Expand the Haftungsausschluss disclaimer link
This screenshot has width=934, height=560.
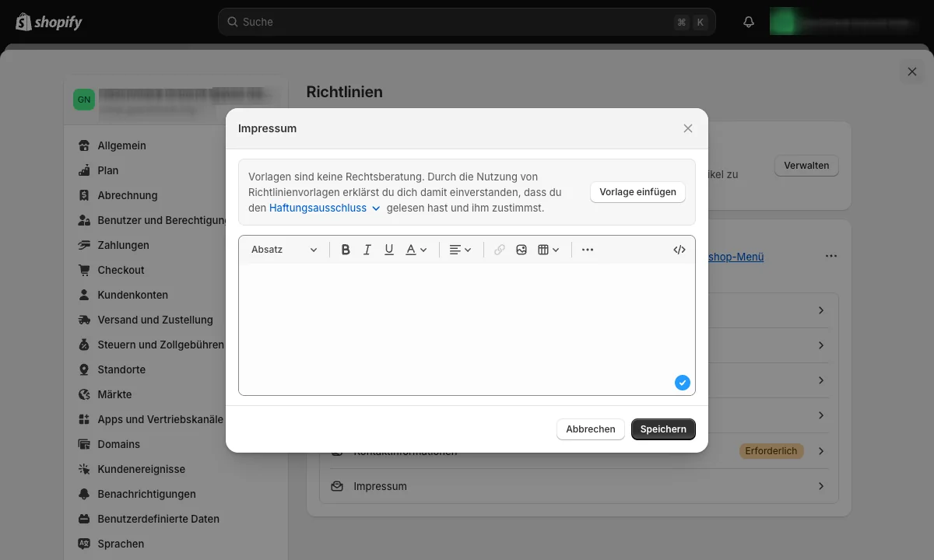click(325, 208)
